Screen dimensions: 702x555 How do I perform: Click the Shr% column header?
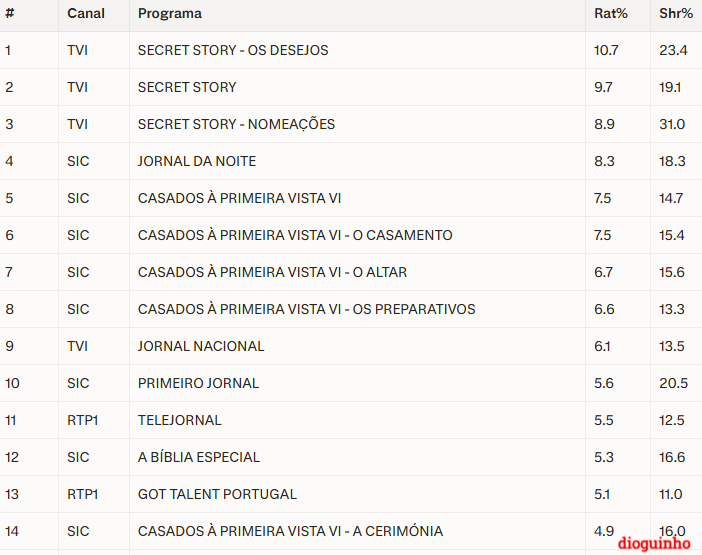tap(676, 13)
